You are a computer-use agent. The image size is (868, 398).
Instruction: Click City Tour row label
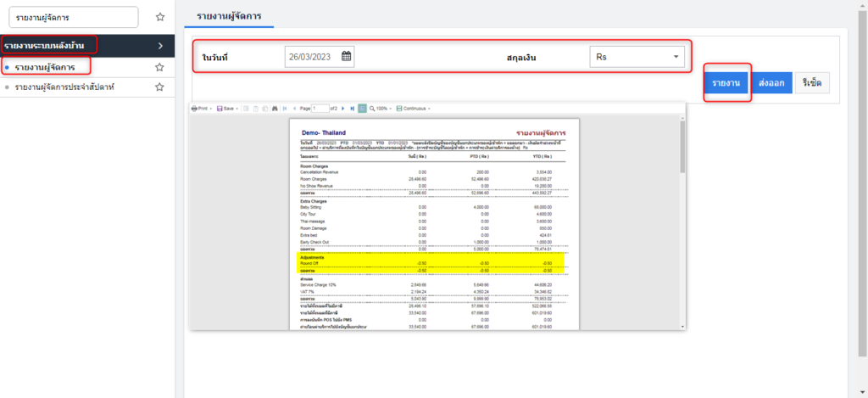click(309, 214)
